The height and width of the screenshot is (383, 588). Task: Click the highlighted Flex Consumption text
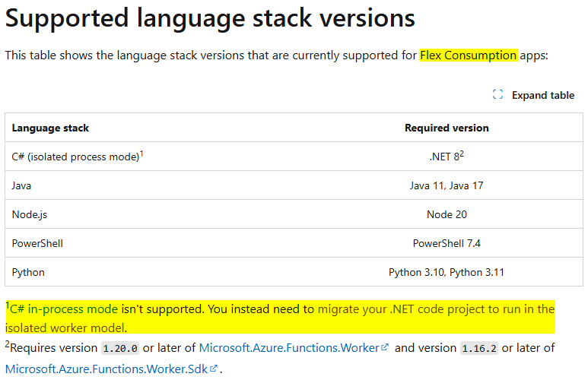click(x=469, y=55)
